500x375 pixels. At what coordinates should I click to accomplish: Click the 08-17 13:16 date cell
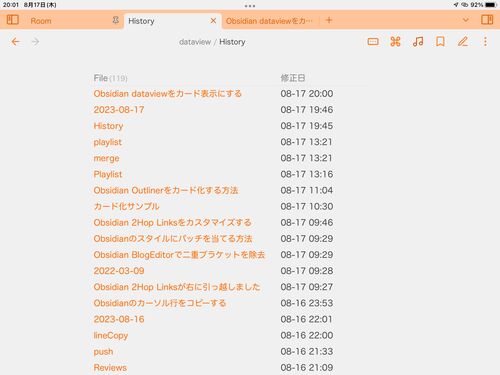point(307,174)
